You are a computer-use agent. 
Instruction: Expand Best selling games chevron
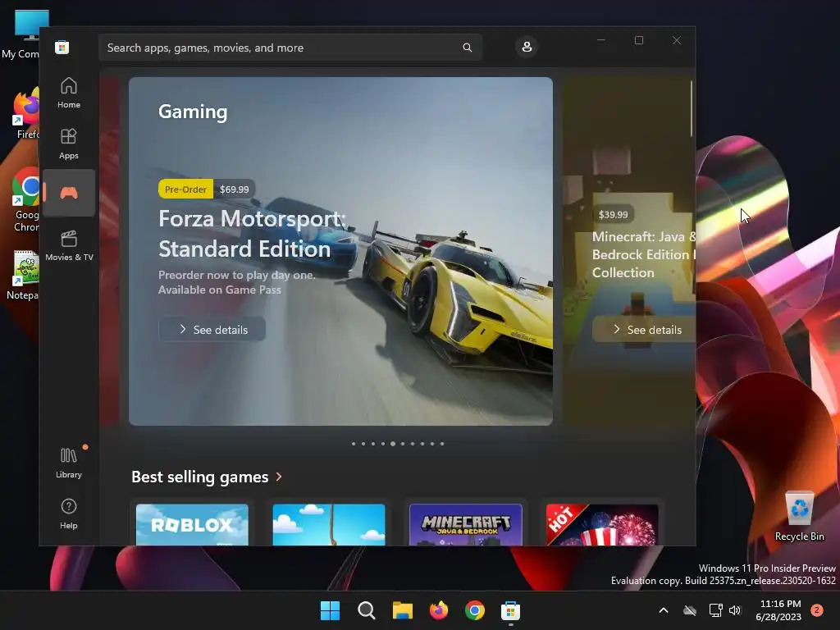(279, 477)
